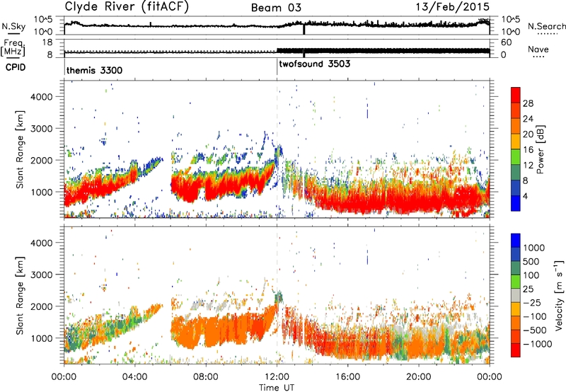Click the Power colorbar value '4'
The width and height of the screenshot is (566, 392).
pos(525,196)
